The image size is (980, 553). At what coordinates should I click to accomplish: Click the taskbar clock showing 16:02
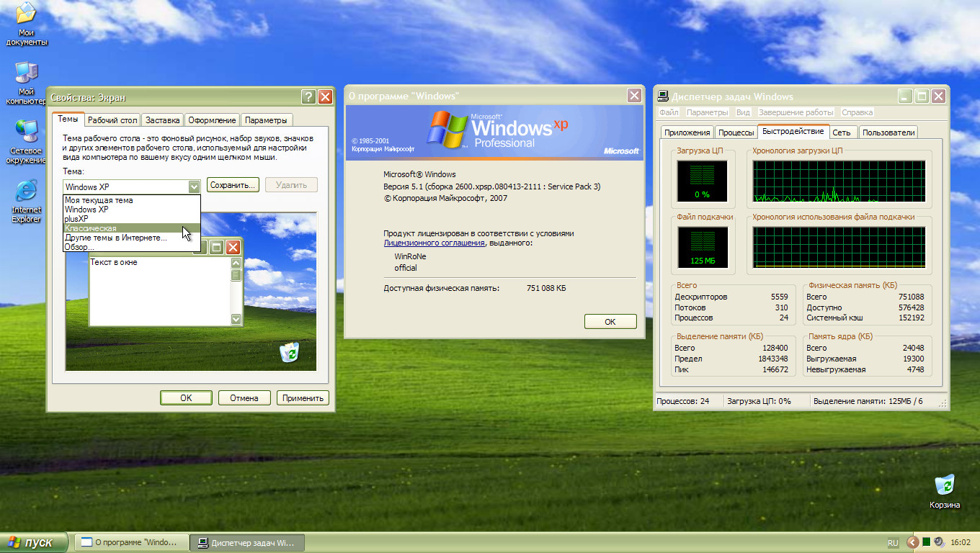pos(961,543)
